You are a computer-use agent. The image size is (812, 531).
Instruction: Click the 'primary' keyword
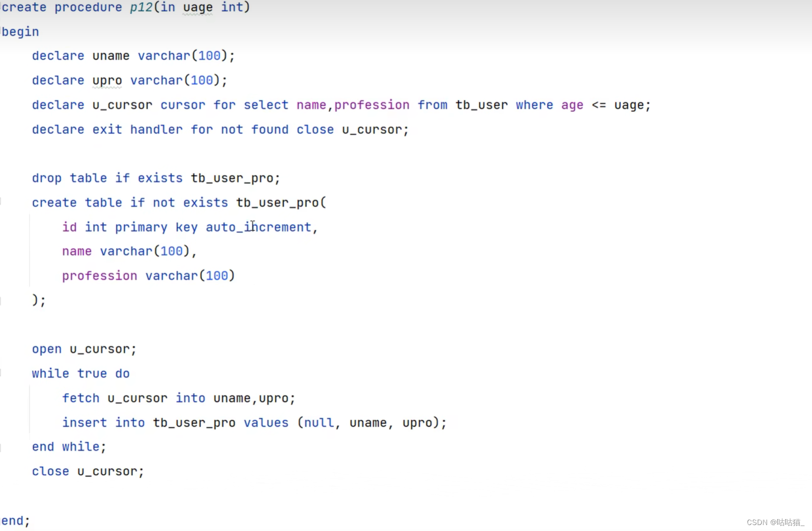click(141, 228)
